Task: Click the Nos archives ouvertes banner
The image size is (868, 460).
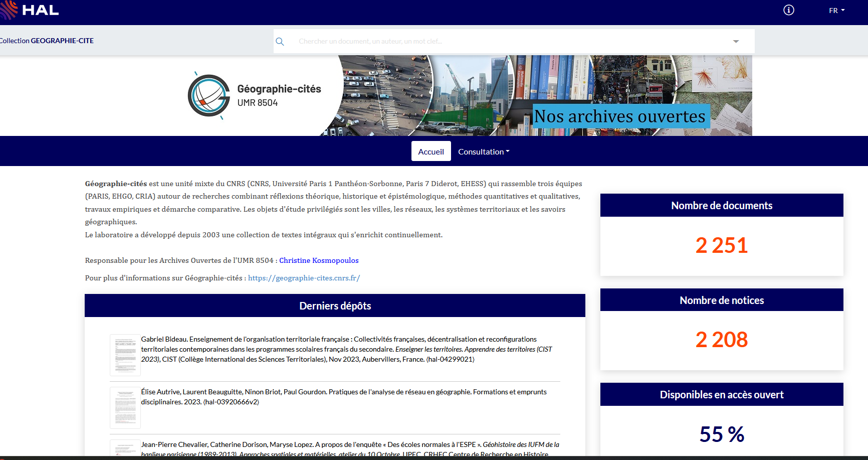Action: 620,116
